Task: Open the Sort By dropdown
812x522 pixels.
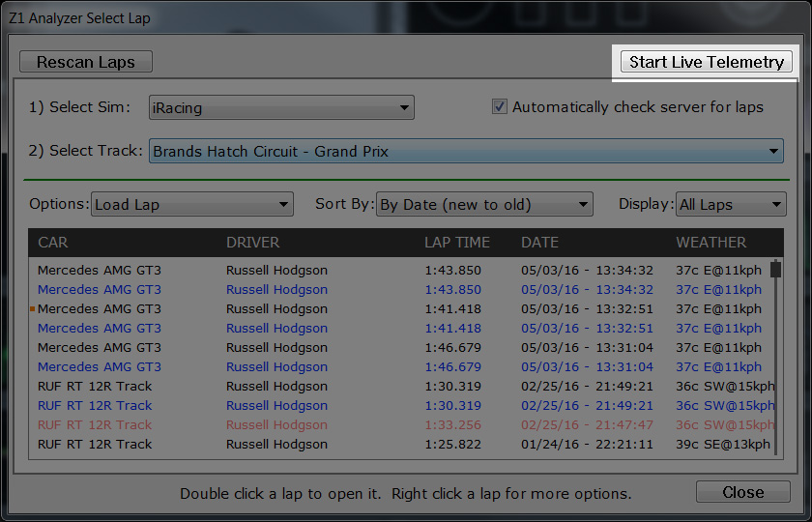Action: [484, 204]
